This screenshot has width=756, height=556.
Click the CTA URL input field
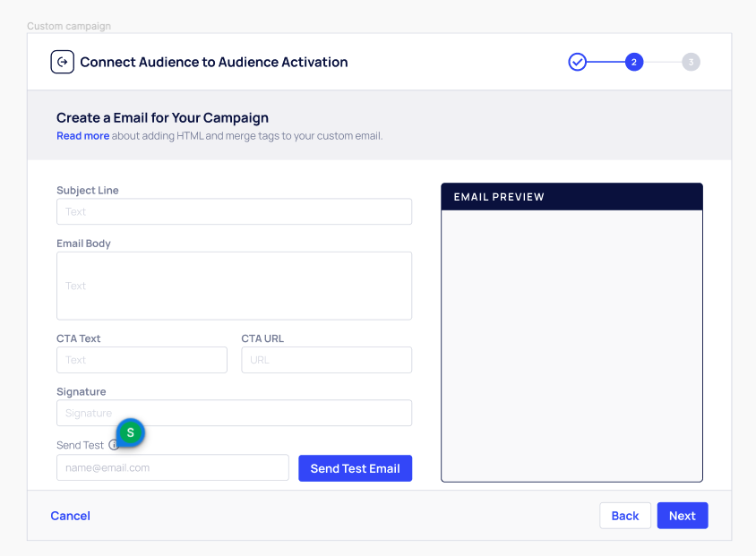(326, 360)
